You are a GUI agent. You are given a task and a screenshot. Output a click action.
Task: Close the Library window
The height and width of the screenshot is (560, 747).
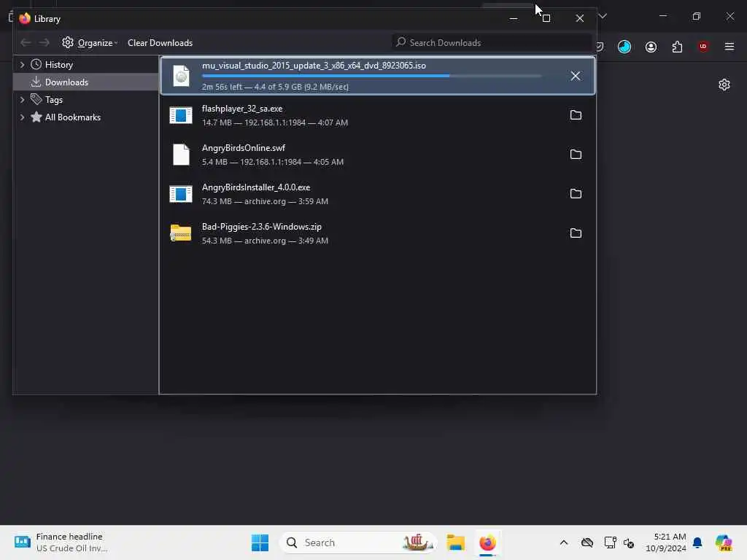coord(580,18)
